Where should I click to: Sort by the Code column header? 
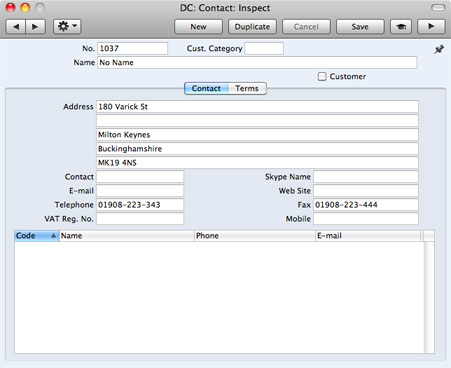click(x=37, y=236)
